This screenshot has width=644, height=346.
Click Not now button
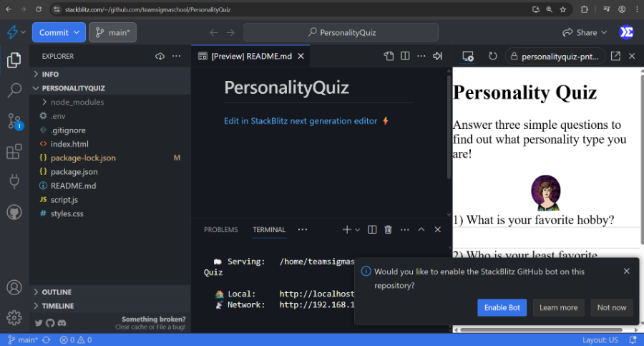click(x=612, y=307)
